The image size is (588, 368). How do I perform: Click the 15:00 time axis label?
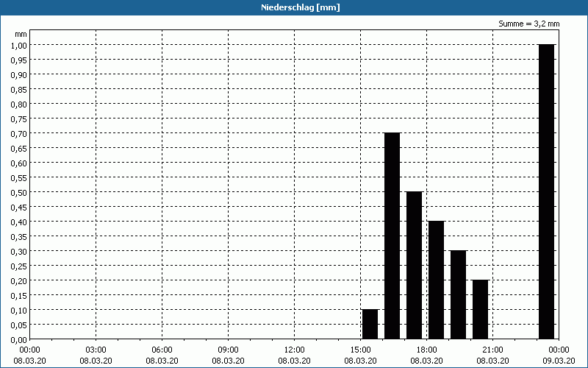pos(360,350)
